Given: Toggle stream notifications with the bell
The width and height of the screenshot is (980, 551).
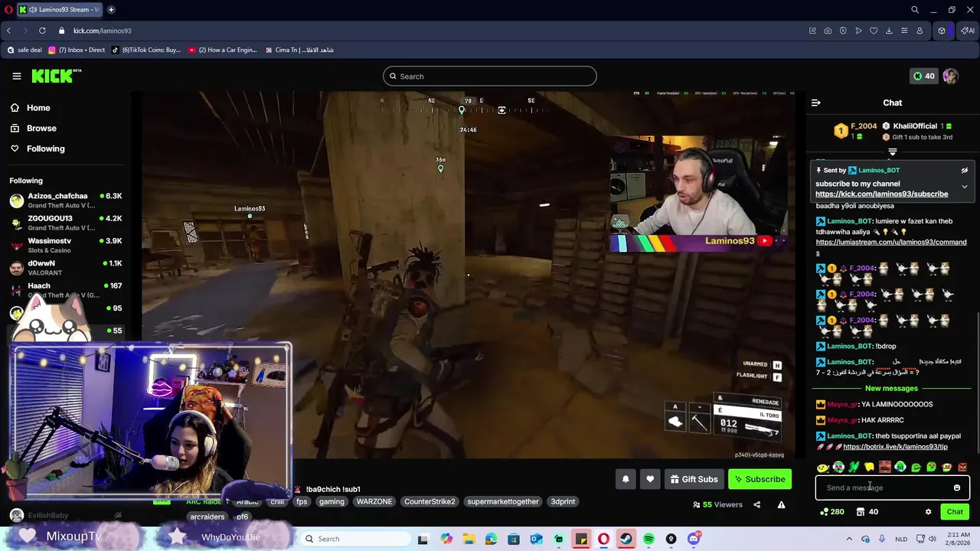Looking at the screenshot, I should 626,480.
